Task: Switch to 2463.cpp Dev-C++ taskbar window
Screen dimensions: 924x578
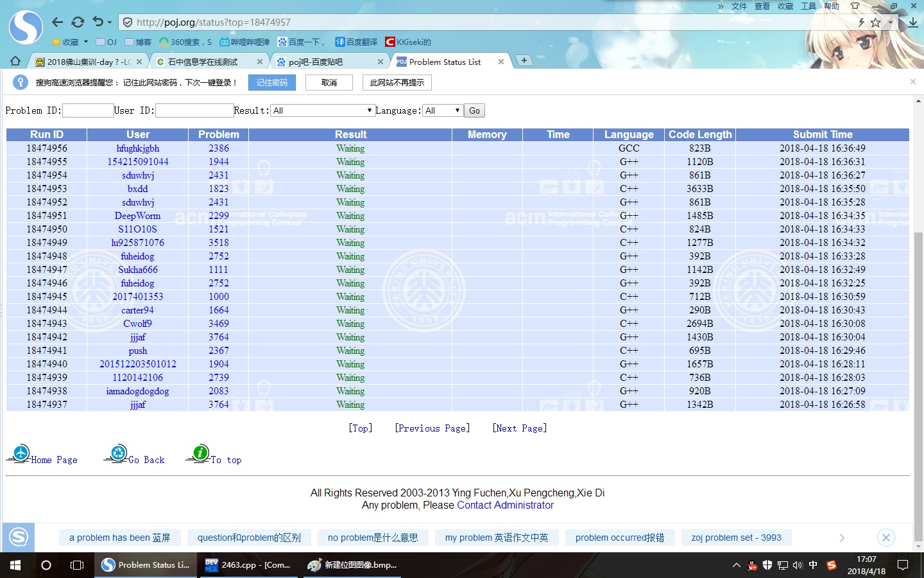Action: point(248,565)
